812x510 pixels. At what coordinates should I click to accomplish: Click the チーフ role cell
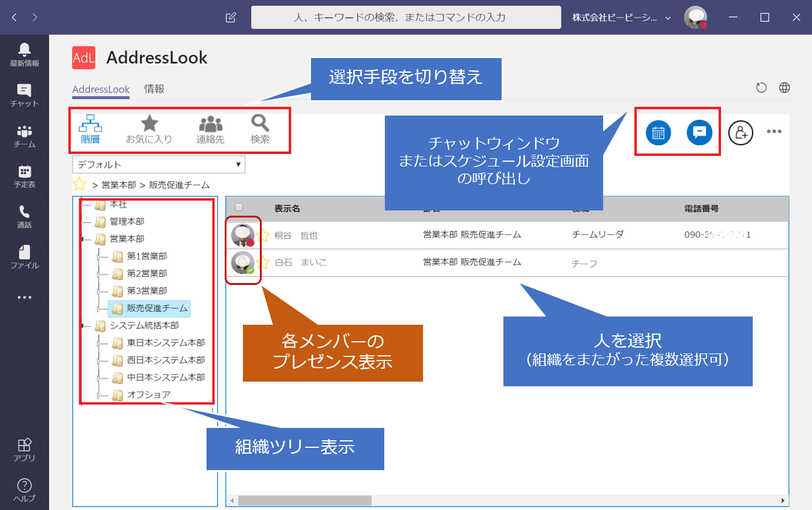pyautogui.click(x=584, y=264)
